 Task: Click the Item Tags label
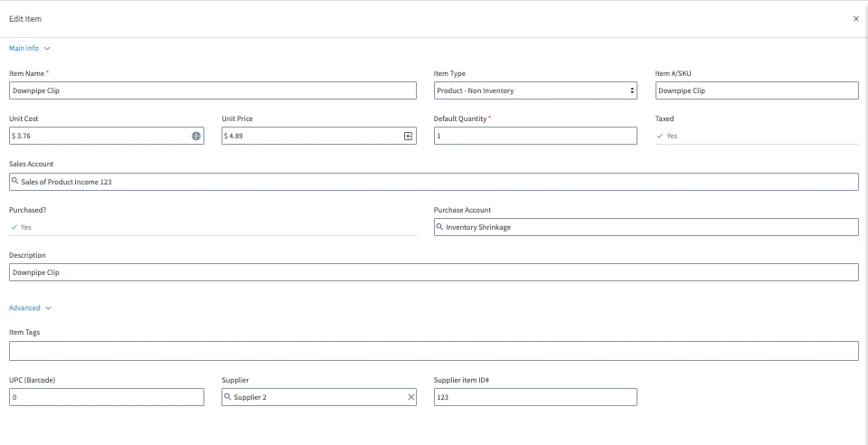tap(24, 332)
